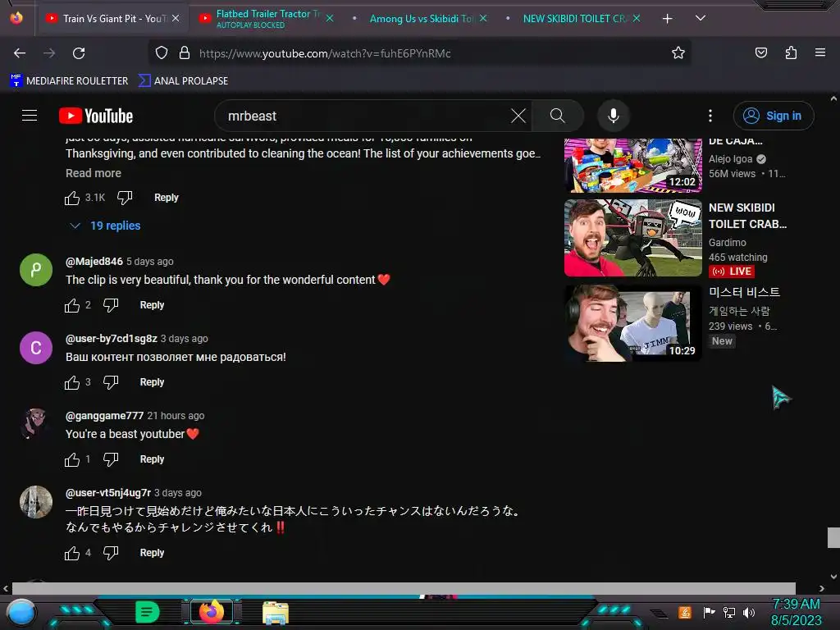Viewport: 840px width, 630px height.
Task: Like the Japanese comment by @user-vt5nj4ug7r
Action: pos(72,553)
